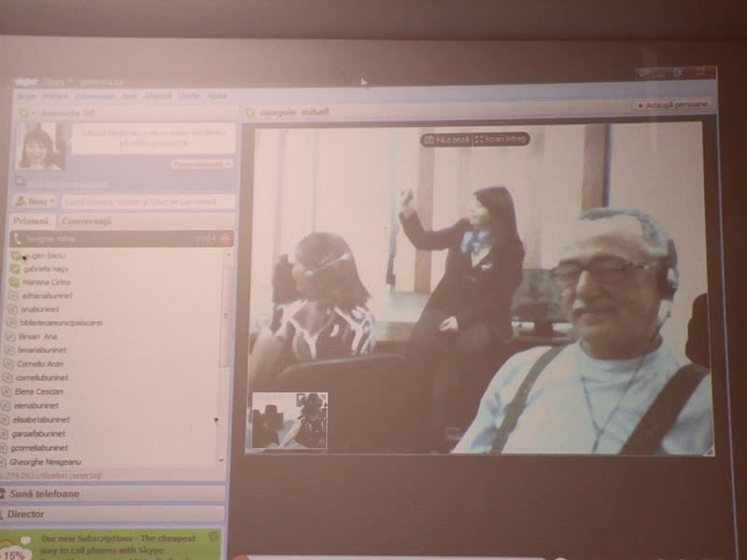Screen dimensions: 747x560
Task: Close the Skype subscriptions ad banner
Action: [214, 537]
